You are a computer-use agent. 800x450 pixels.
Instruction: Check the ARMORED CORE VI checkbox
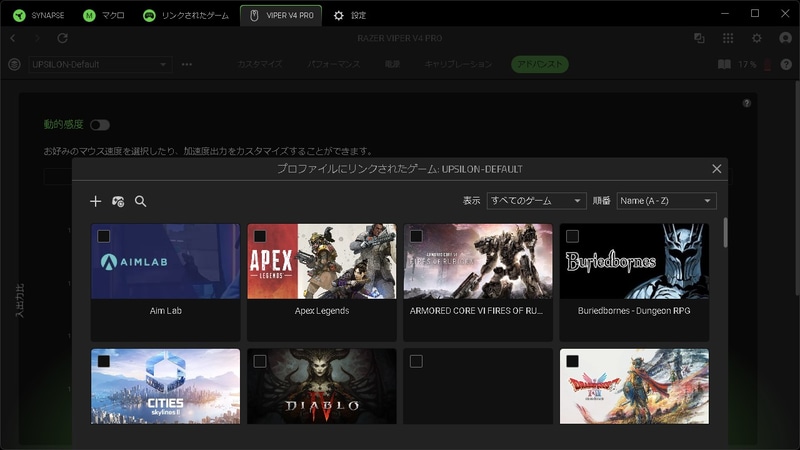tap(416, 236)
